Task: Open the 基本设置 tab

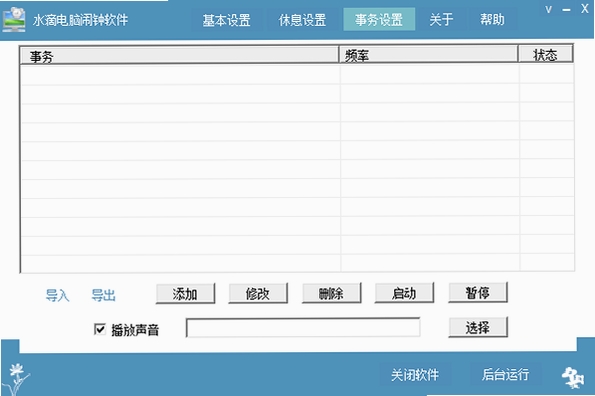Action: (227, 20)
